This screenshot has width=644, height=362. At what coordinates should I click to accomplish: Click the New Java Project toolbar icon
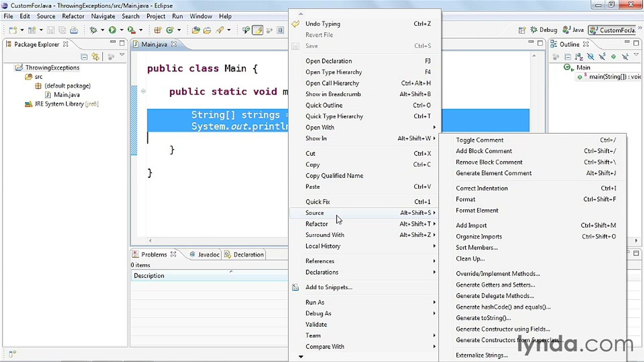tap(32, 30)
